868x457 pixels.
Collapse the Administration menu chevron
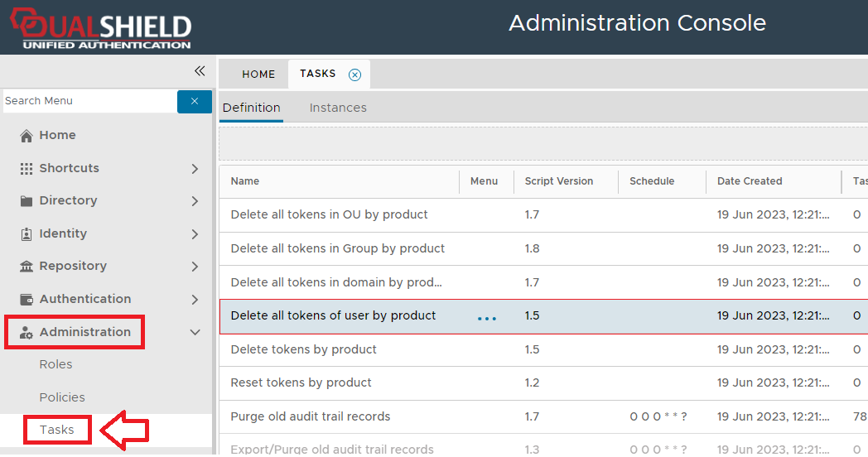pos(195,332)
